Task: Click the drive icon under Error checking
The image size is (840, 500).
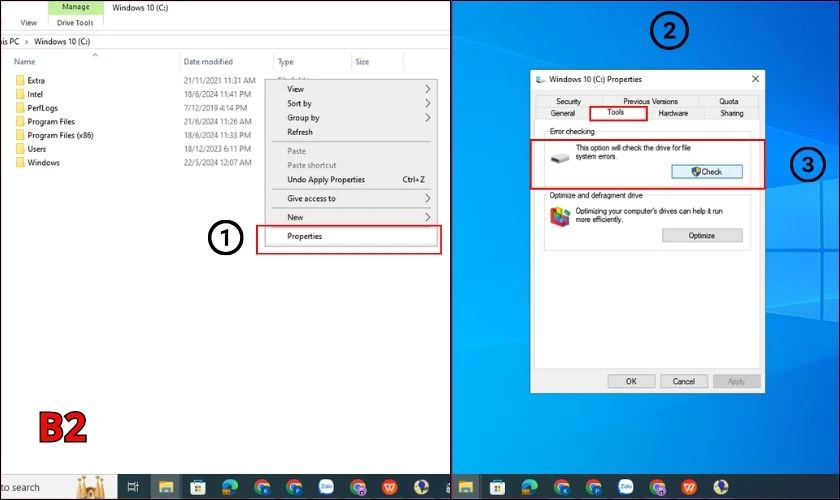Action: 560,158
